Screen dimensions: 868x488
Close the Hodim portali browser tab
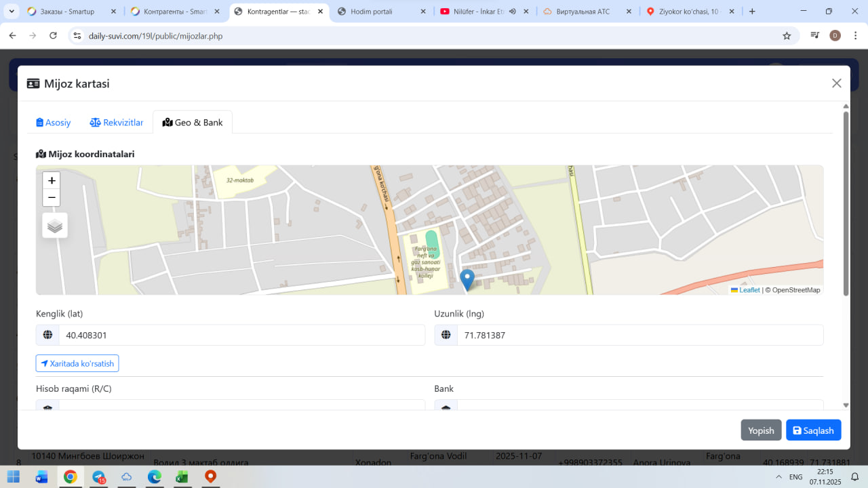pyautogui.click(x=424, y=12)
